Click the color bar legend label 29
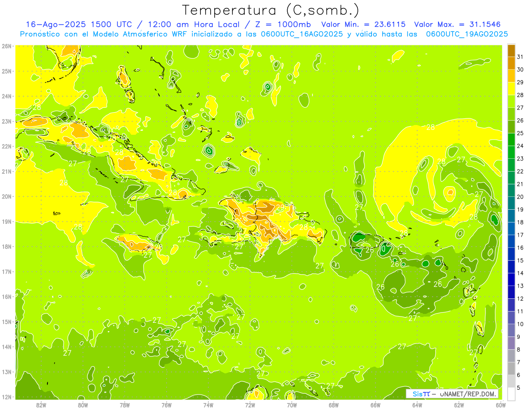The height and width of the screenshot is (411, 532). (x=520, y=82)
